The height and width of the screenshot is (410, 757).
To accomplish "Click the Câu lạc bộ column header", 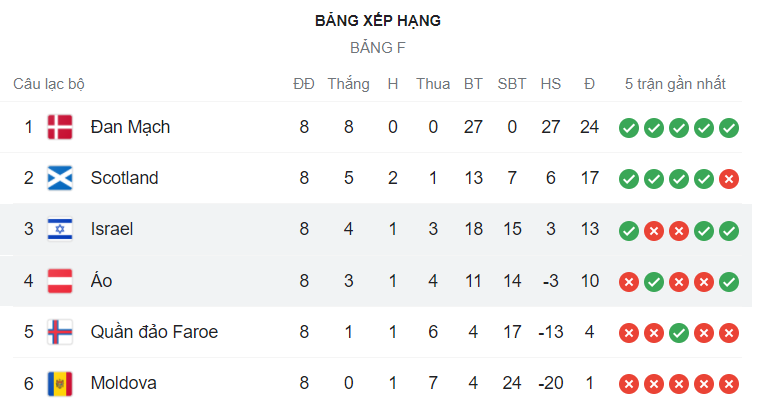I will point(49,84).
